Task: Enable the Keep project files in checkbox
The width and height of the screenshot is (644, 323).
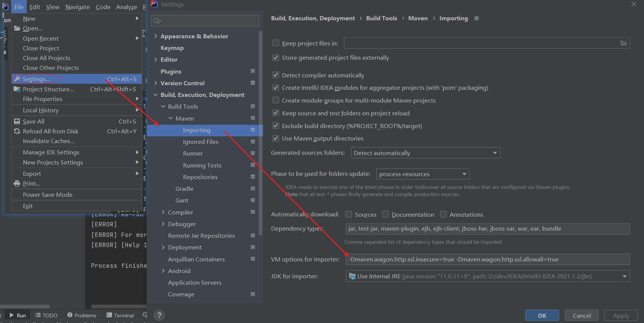Action: point(276,43)
